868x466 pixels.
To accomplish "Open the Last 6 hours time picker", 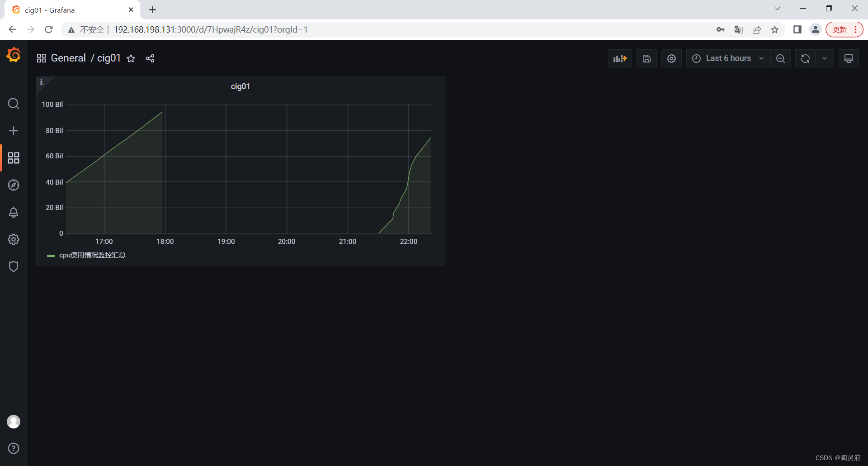I will [x=728, y=58].
